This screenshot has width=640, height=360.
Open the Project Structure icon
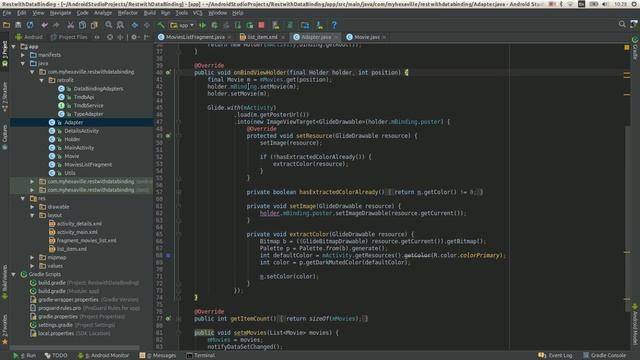[305, 25]
